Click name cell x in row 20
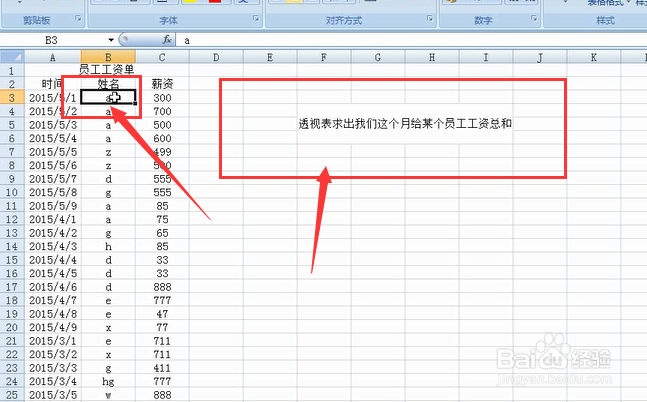The width and height of the screenshot is (647, 402). click(108, 327)
